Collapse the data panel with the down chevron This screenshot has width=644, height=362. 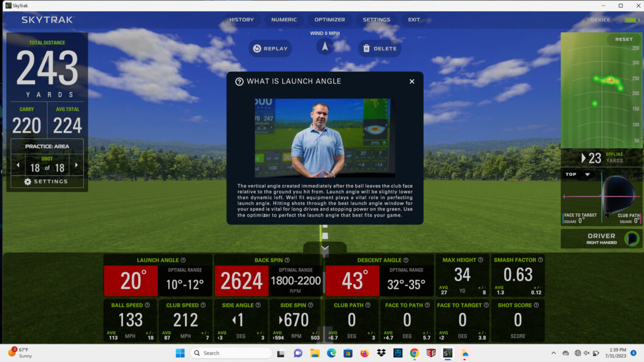(324, 247)
